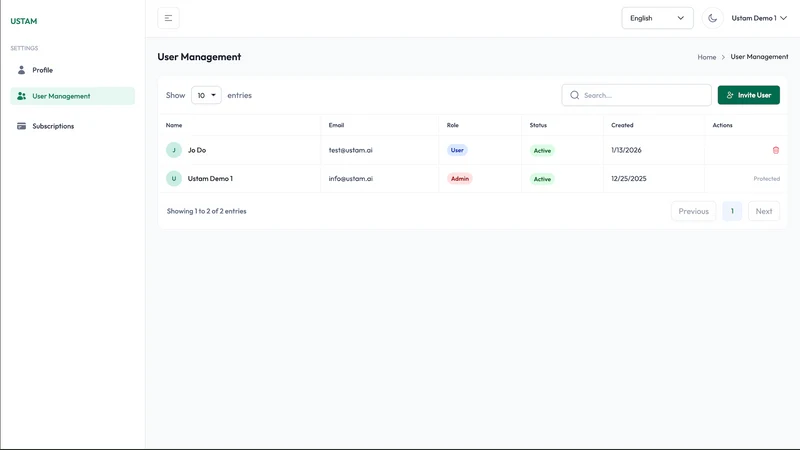Screen dimensions: 800x450
Task: Click the magnifier icon in search box
Action: coord(574,95)
